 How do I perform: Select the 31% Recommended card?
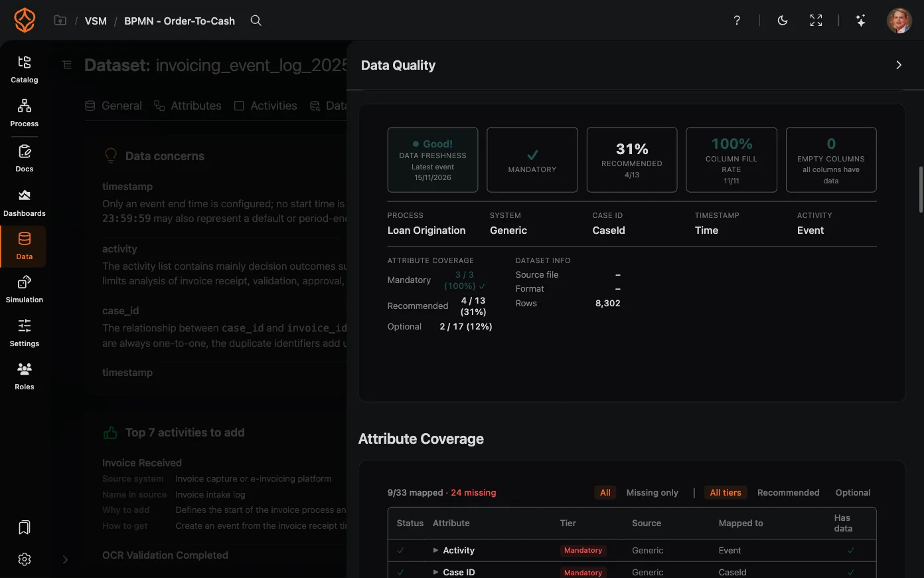(x=632, y=159)
